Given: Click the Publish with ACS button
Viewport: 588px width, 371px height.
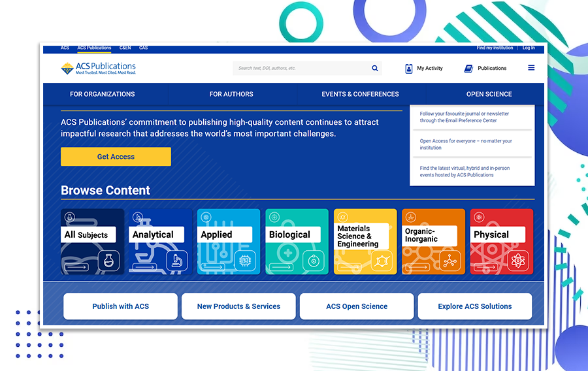Looking at the screenshot, I should point(120,306).
